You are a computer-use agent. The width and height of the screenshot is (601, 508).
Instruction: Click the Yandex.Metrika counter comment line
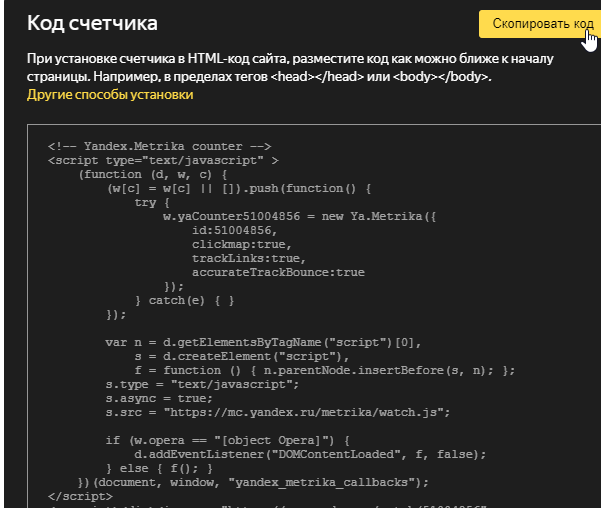pos(159,146)
